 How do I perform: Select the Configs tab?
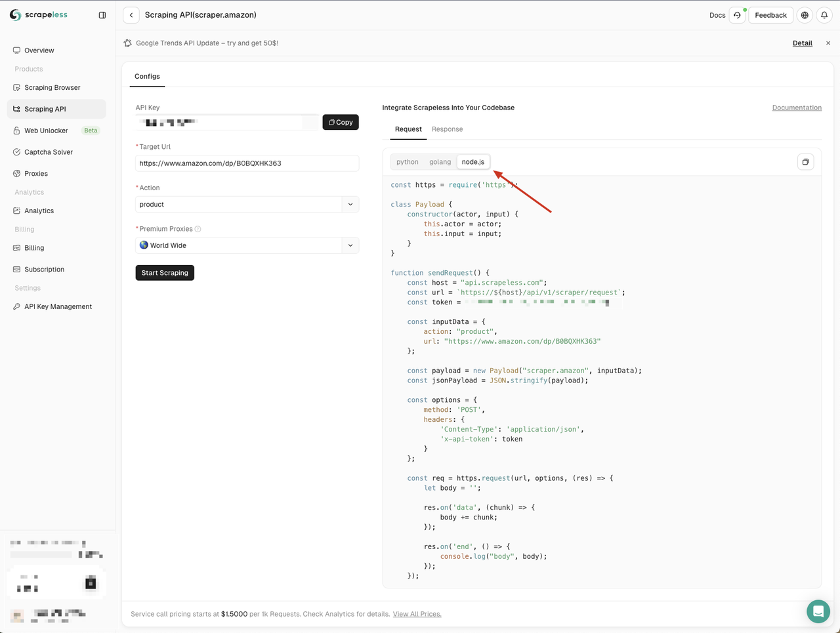tap(147, 77)
